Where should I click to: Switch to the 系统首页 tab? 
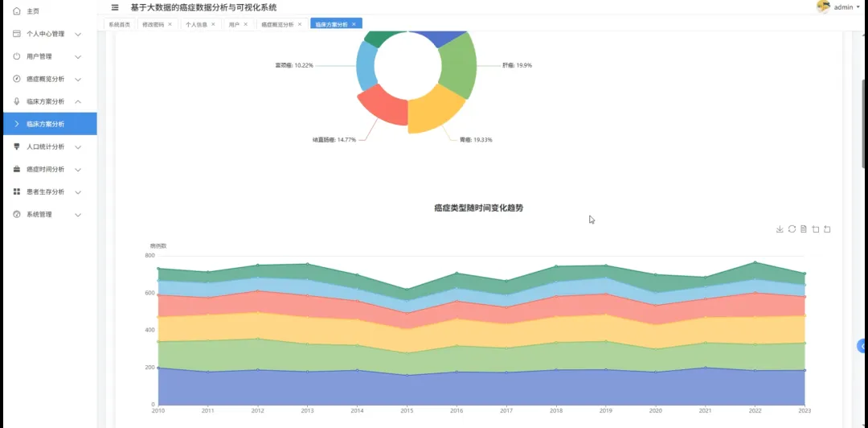pyautogui.click(x=120, y=24)
